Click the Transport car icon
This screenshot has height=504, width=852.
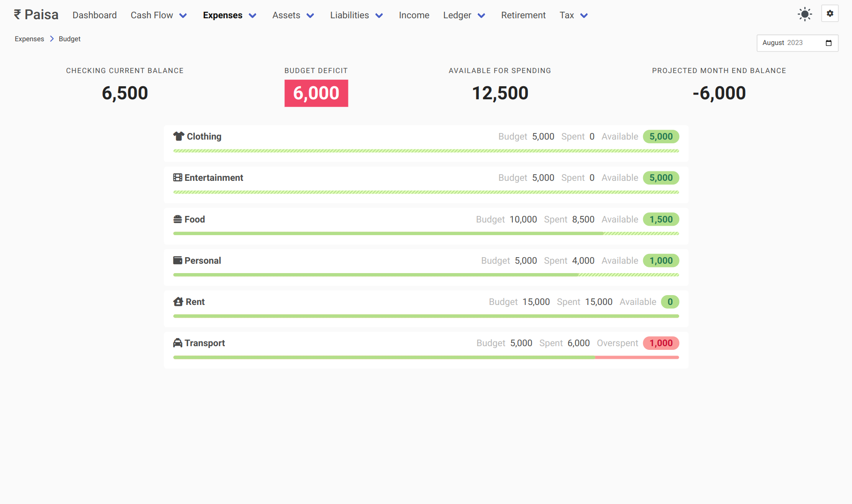(178, 343)
